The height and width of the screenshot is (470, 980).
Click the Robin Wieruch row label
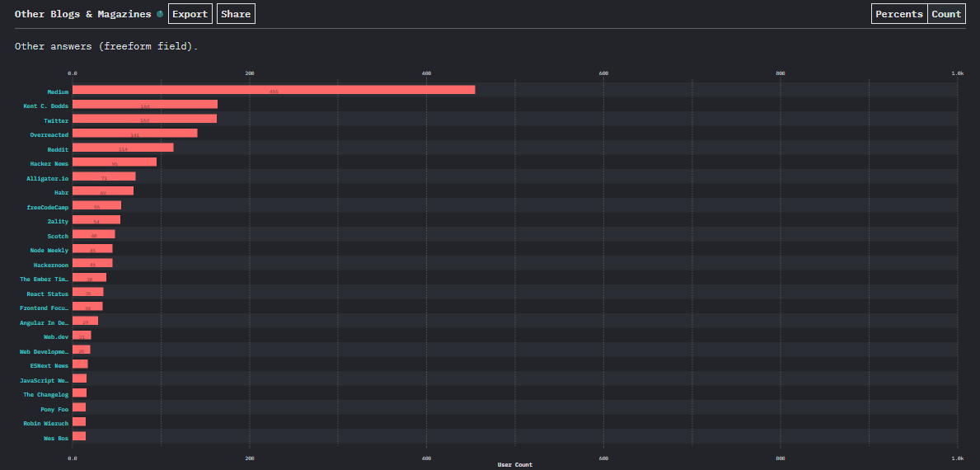45,424
